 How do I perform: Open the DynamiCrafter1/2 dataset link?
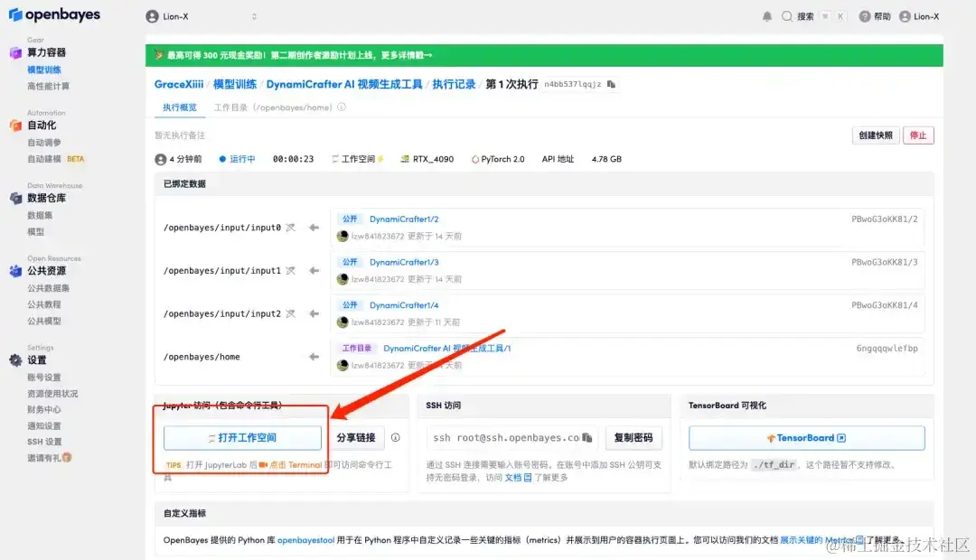404,219
